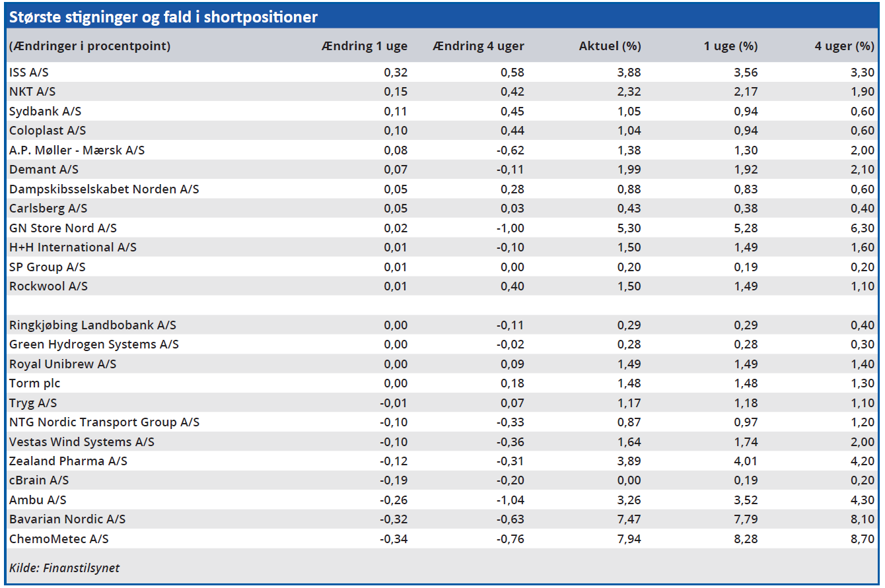
Task: Select 'Royal Unibrew A/S'
Action: [x=63, y=364]
